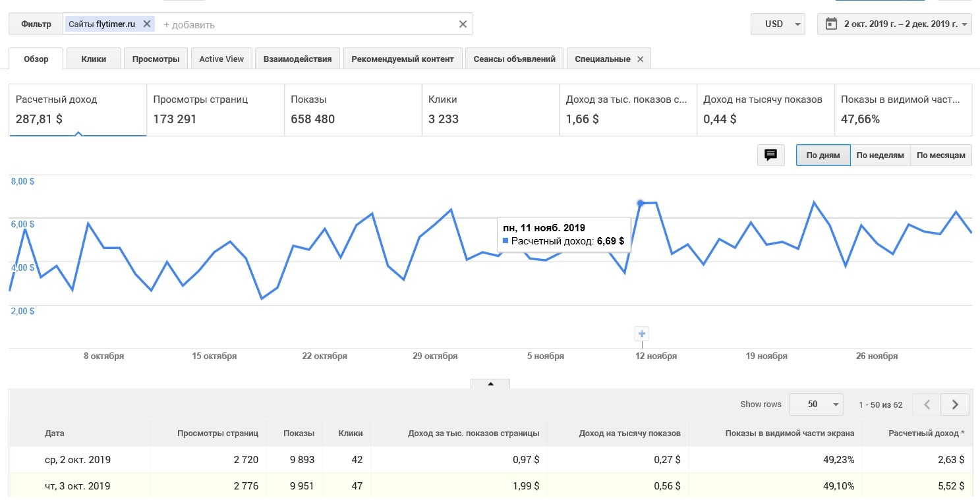The image size is (980, 500).
Task: Open the chart annotations comment icon
Action: (x=770, y=155)
